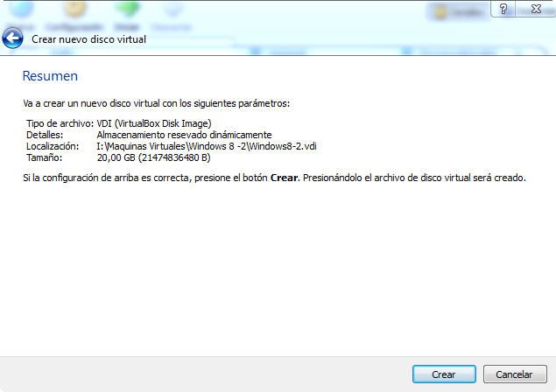Abort the wizard with the Cancelar button
Screen dimensions: 556x392
515,374
